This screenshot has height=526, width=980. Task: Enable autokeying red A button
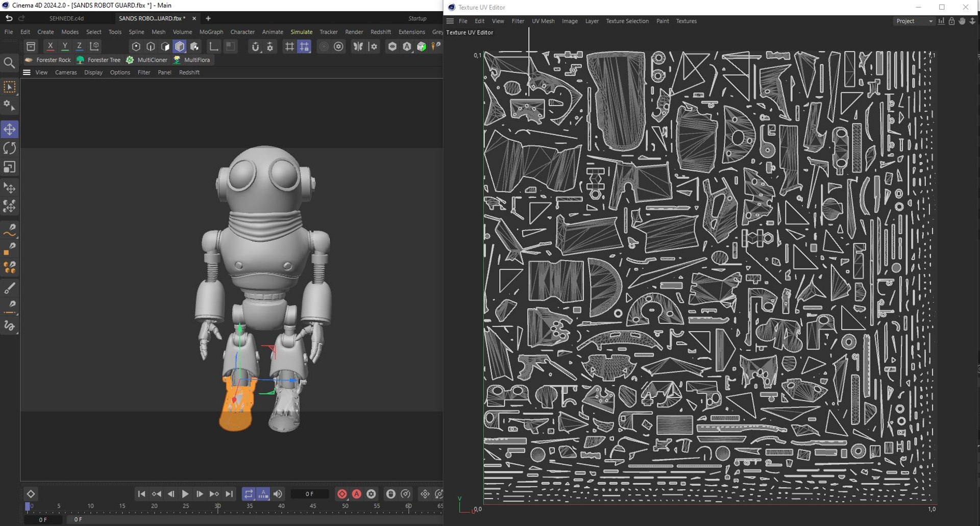pos(357,494)
